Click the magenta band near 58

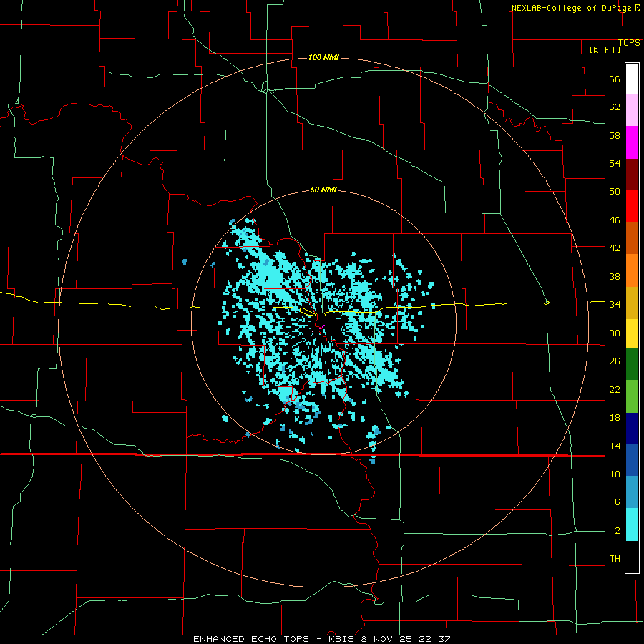(632, 142)
